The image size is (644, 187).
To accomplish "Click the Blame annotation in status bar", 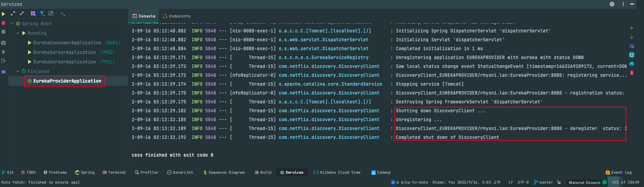I will pos(466,182).
